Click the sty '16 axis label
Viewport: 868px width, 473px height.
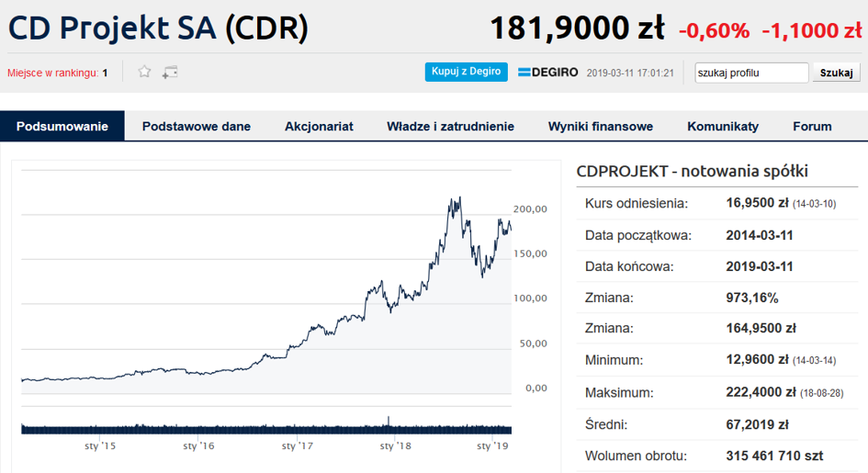(198, 445)
